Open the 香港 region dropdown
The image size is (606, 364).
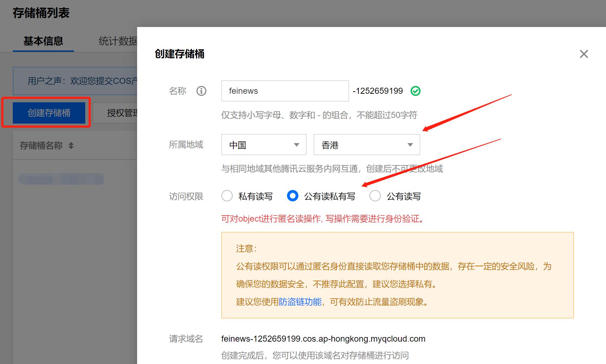coord(367,145)
